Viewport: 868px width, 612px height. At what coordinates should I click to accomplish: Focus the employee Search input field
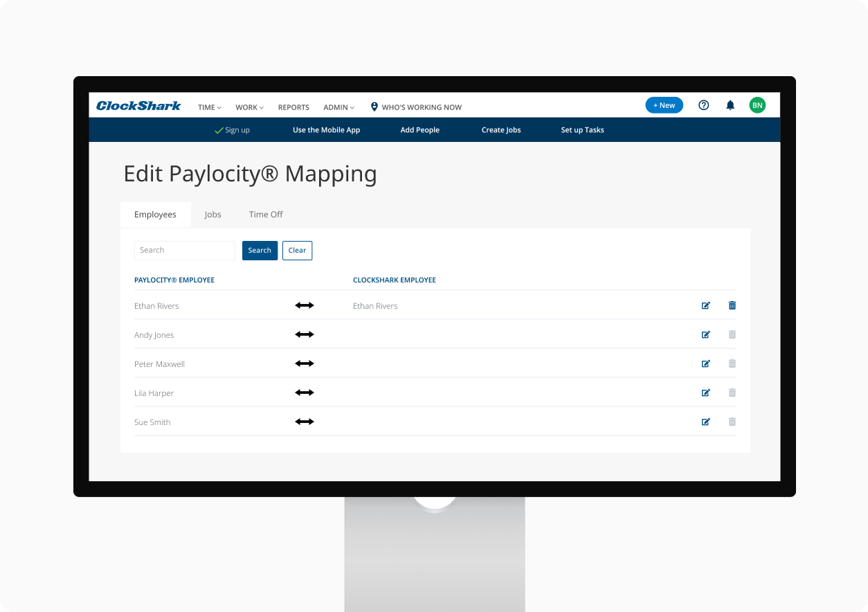(x=185, y=251)
